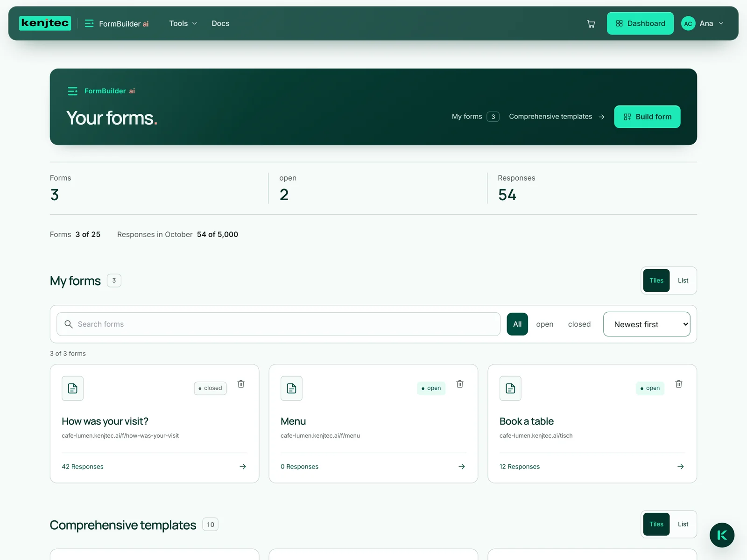Image resolution: width=747 pixels, height=560 pixels.
Task: Open the K chat assistant bubble
Action: click(x=722, y=535)
